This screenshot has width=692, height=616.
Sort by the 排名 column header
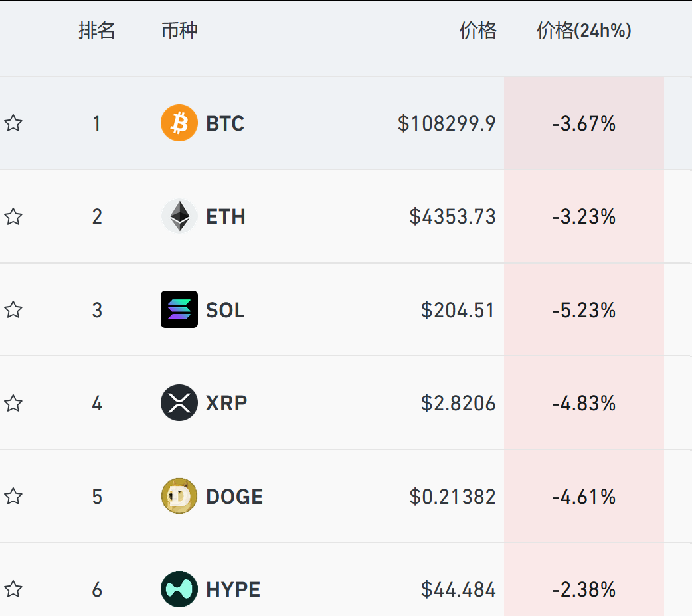click(x=97, y=31)
